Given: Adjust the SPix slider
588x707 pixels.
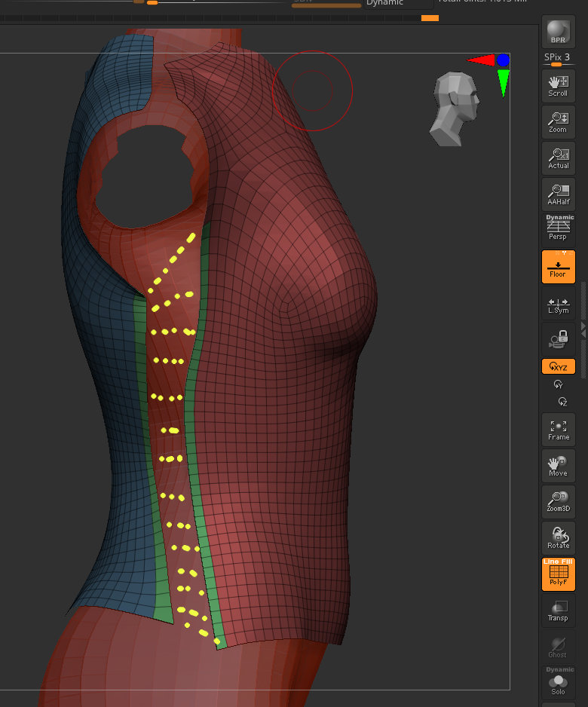Looking at the screenshot, I should (x=558, y=65).
